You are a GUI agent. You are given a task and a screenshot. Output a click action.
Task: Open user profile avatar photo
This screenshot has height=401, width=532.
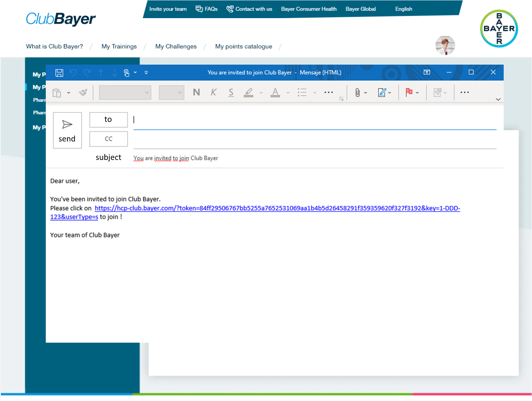(445, 45)
